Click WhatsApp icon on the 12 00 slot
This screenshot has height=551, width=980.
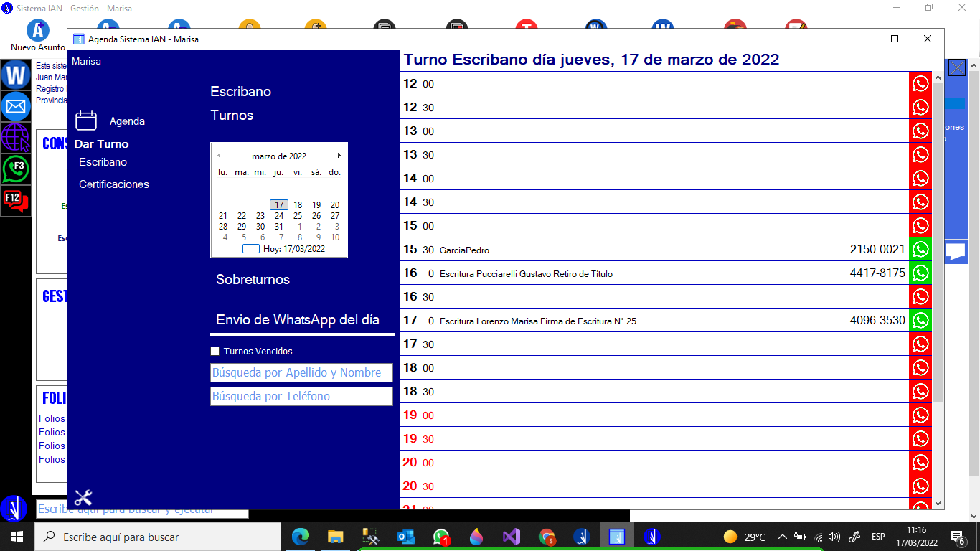pos(920,84)
